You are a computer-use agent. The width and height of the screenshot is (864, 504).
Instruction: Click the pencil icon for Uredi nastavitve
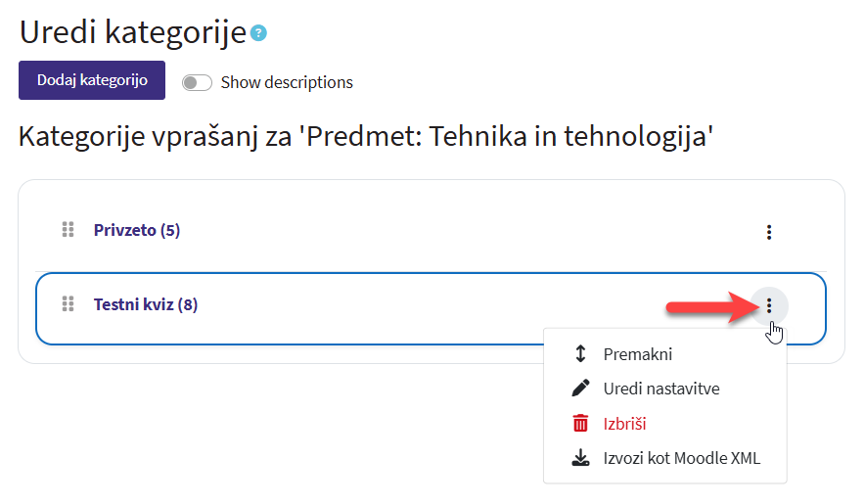click(580, 389)
